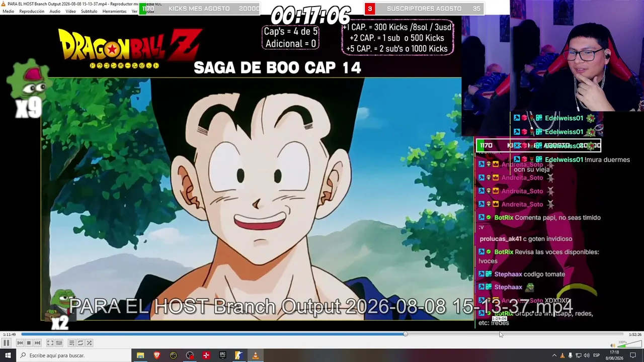This screenshot has width=644, height=362.
Task: Click the VLC cone icon in the title bar
Action: coord(4,4)
